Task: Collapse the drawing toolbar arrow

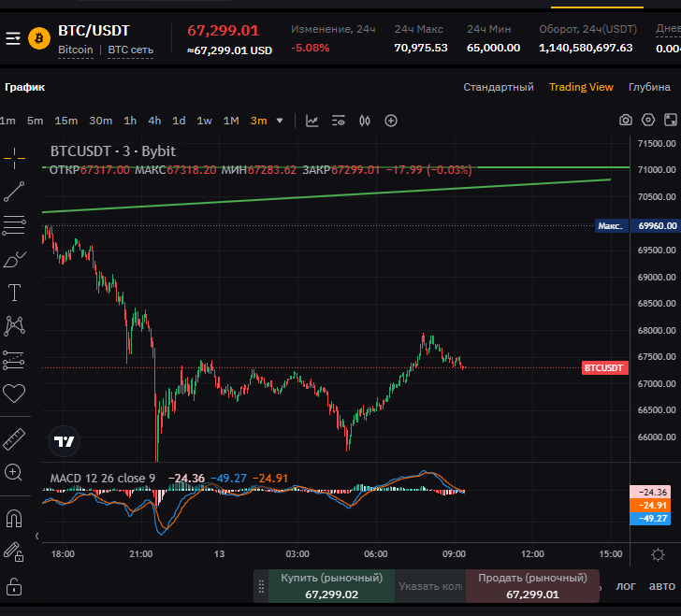Action: [36, 537]
